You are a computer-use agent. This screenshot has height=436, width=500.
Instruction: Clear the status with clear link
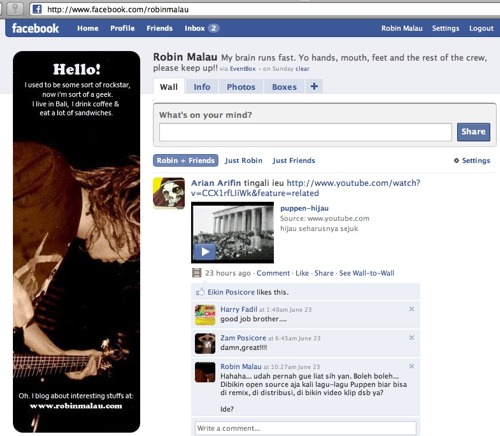[302, 69]
